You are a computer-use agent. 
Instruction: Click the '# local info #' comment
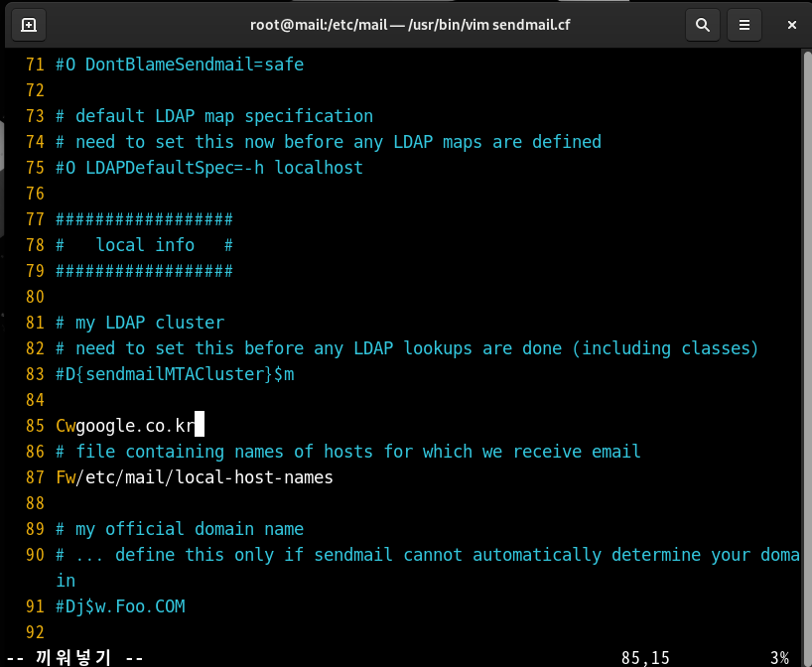tap(144, 245)
